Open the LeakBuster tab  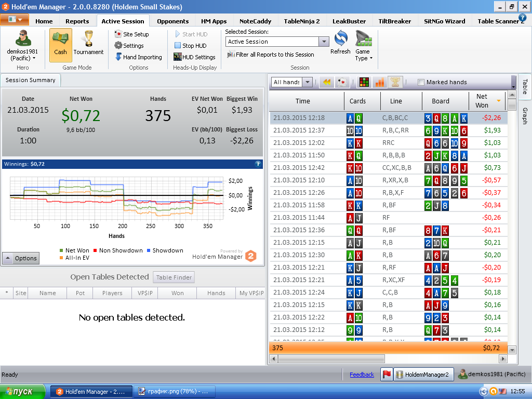(349, 21)
